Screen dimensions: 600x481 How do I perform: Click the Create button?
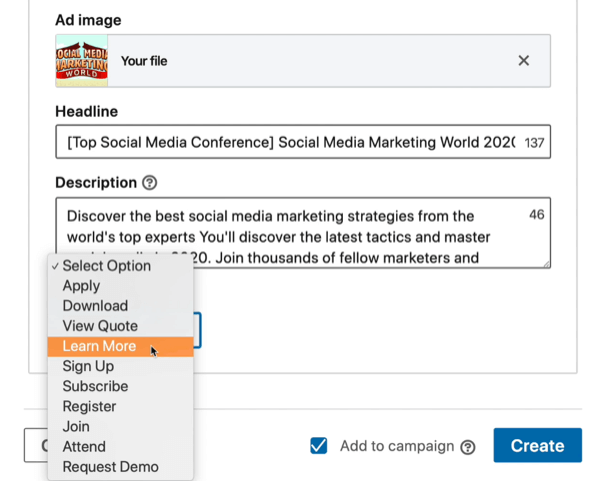[538, 445]
